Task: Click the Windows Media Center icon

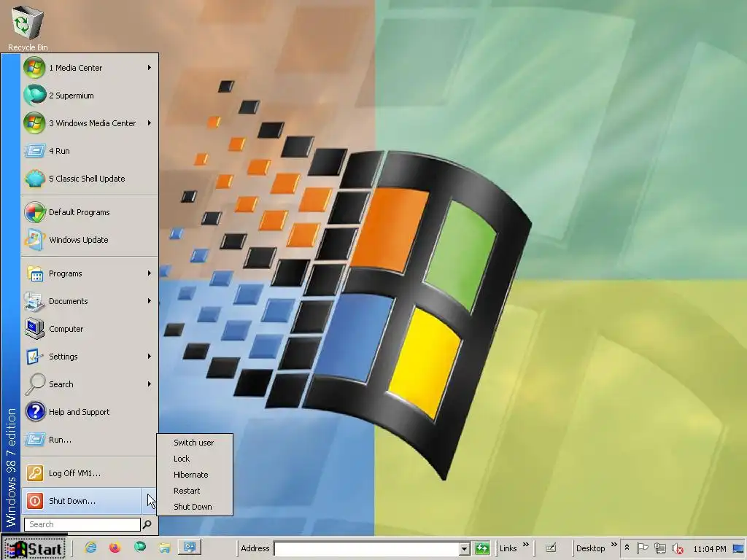Action: point(34,122)
